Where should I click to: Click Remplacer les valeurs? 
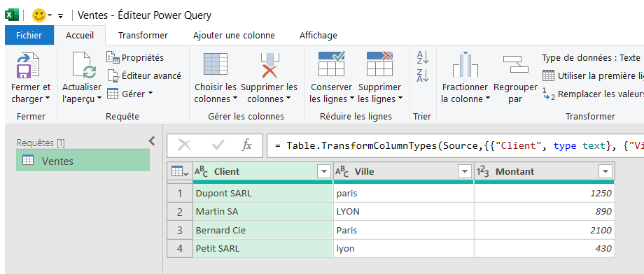tap(593, 94)
